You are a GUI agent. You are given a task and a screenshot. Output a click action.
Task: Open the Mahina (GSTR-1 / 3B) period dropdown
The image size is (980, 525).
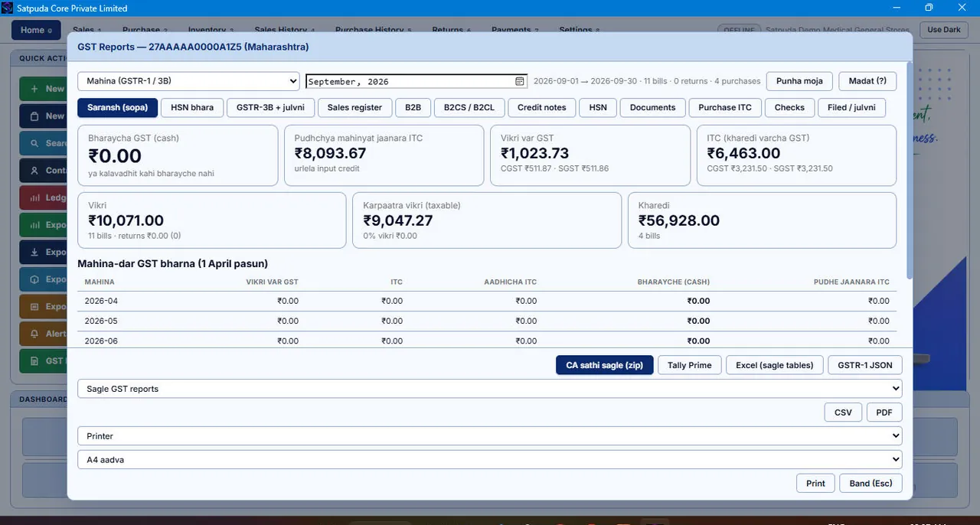pyautogui.click(x=188, y=81)
